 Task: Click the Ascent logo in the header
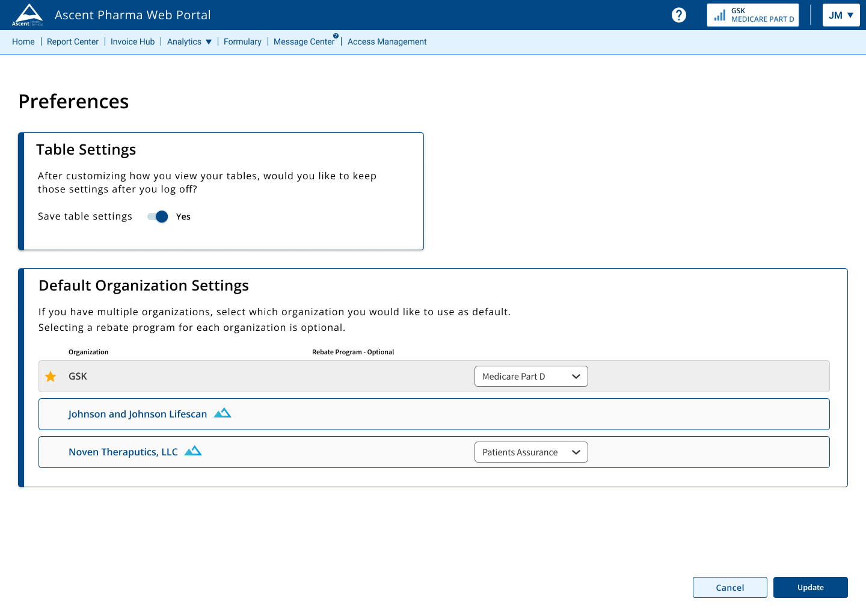click(28, 15)
